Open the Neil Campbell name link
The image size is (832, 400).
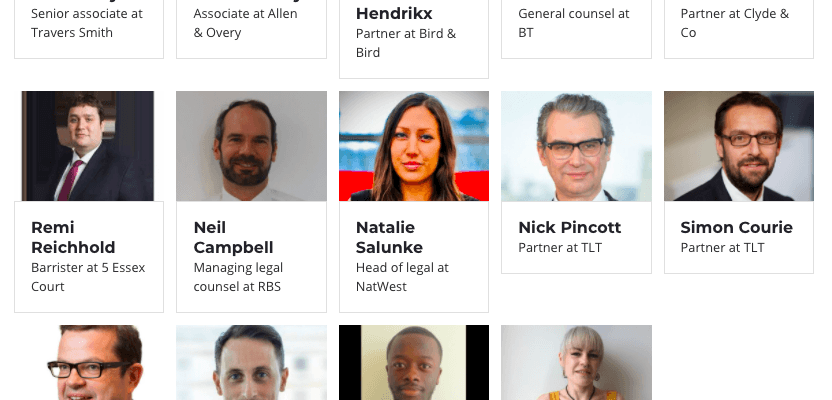coord(233,237)
